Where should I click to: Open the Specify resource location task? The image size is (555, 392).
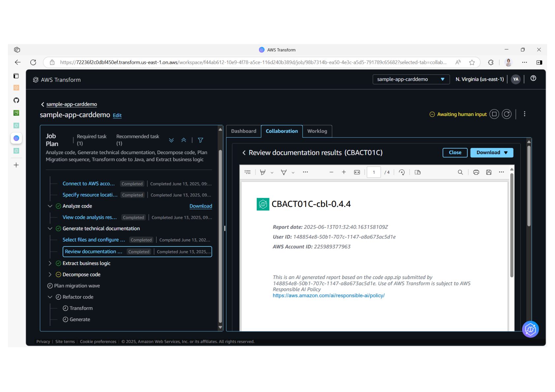(90, 195)
